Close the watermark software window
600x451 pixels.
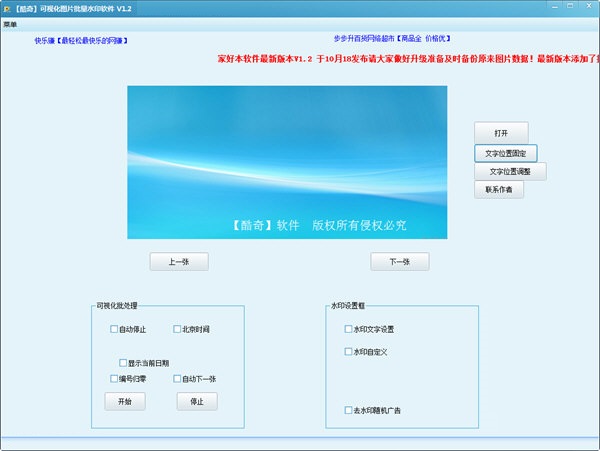coord(589,6)
